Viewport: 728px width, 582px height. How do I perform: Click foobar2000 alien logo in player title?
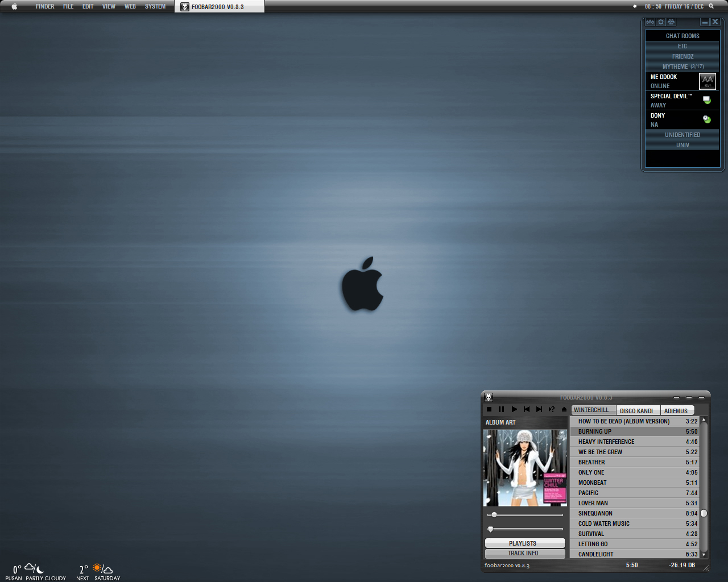[489, 397]
